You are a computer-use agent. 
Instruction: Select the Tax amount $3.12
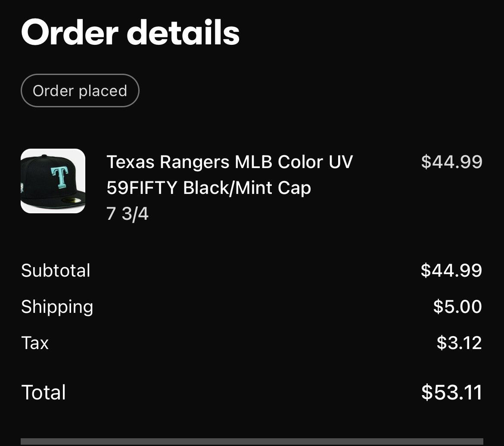pos(458,343)
